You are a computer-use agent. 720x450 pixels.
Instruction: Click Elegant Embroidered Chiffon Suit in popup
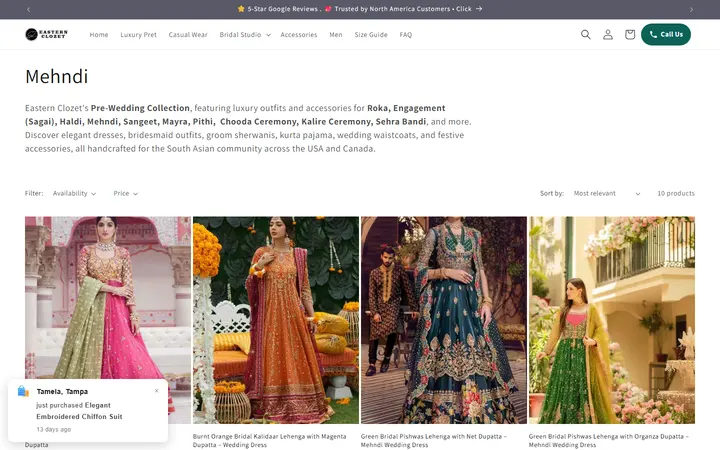tap(79, 411)
